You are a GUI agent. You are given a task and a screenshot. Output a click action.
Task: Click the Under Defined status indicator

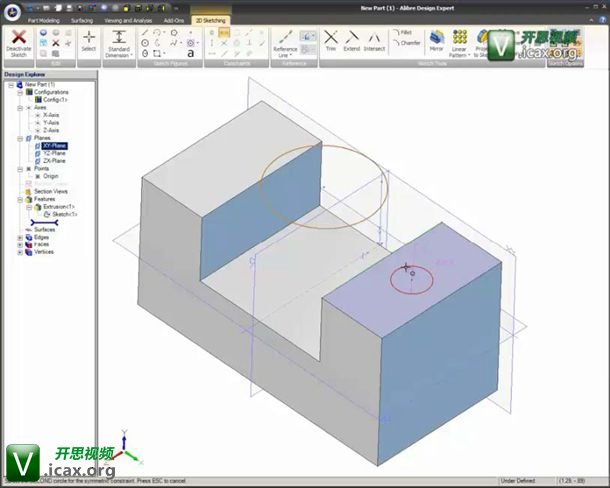click(x=517, y=481)
